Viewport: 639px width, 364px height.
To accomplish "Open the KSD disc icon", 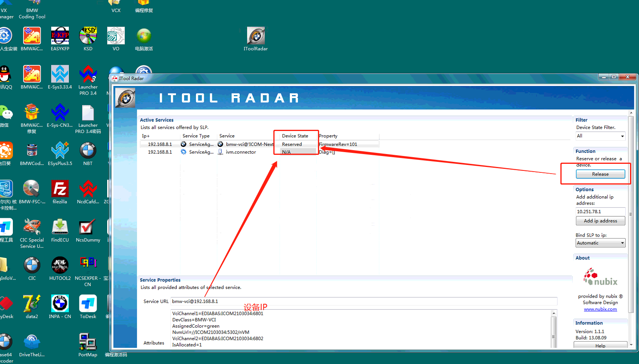I will [x=88, y=39].
